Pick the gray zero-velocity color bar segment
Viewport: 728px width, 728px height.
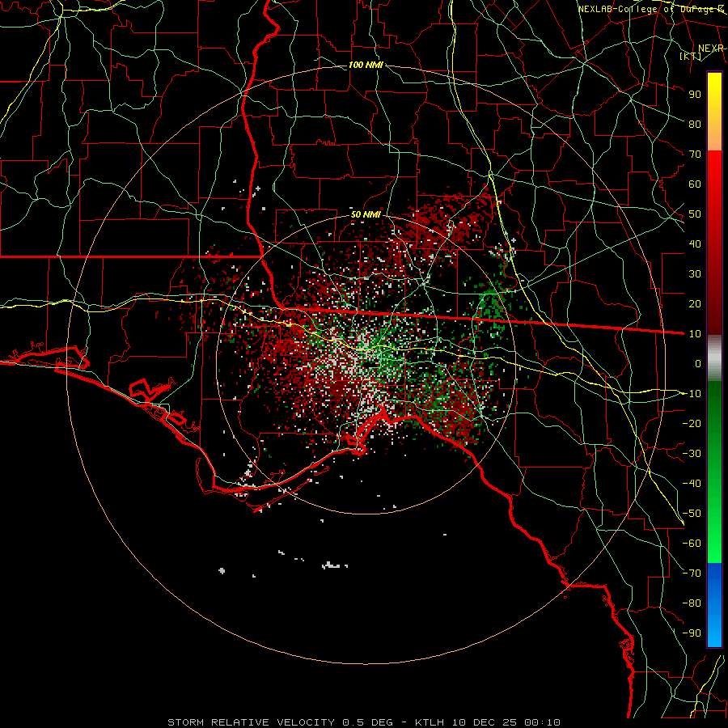[x=714, y=358]
